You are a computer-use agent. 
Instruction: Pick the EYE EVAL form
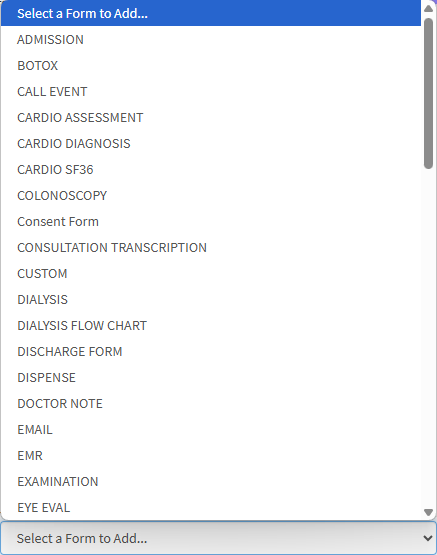click(x=211, y=508)
